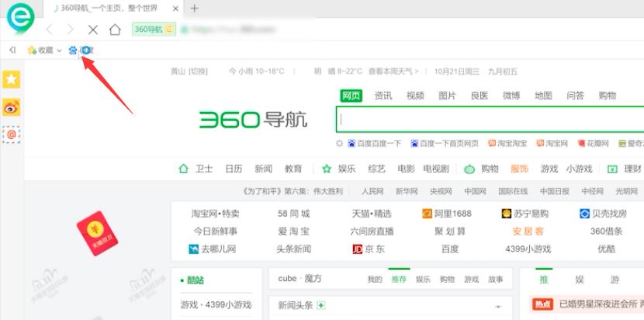Image resolution: width=644 pixels, height=320 pixels.
Task: Open the yellow star favorites sidebar icon
Action: [x=11, y=79]
